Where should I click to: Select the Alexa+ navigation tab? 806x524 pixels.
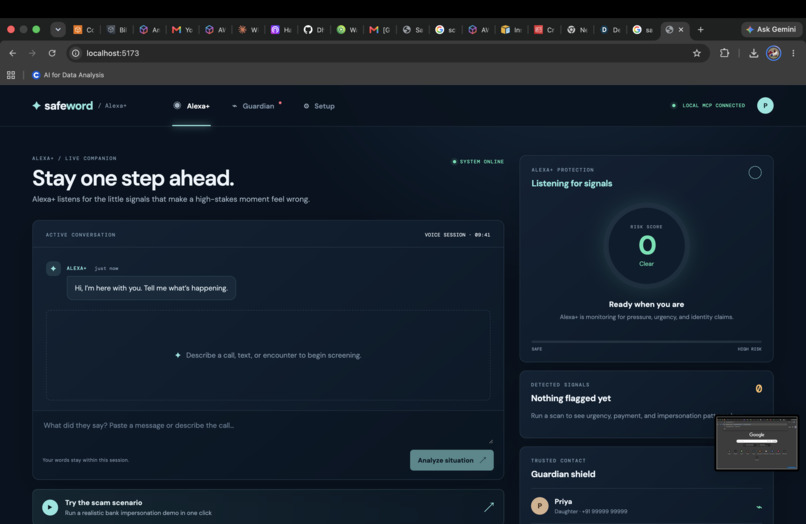point(192,106)
